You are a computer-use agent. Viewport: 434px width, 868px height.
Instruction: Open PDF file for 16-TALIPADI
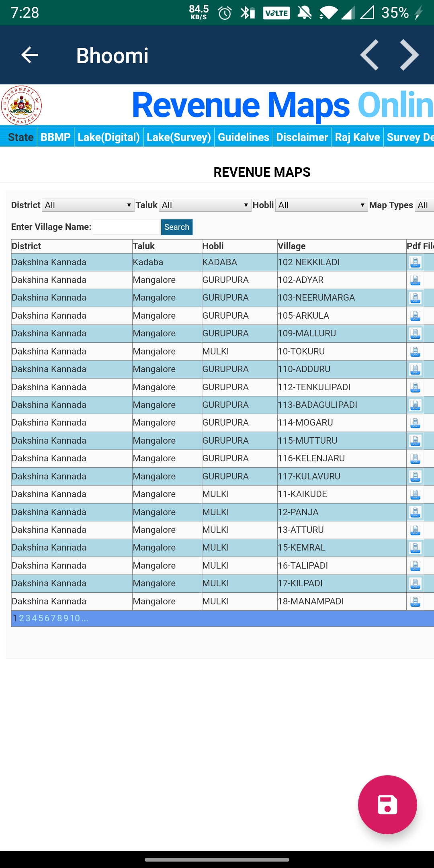pos(415,566)
